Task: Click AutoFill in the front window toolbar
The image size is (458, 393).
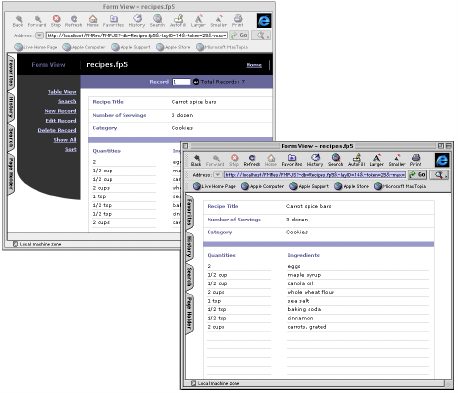Action: (x=357, y=160)
